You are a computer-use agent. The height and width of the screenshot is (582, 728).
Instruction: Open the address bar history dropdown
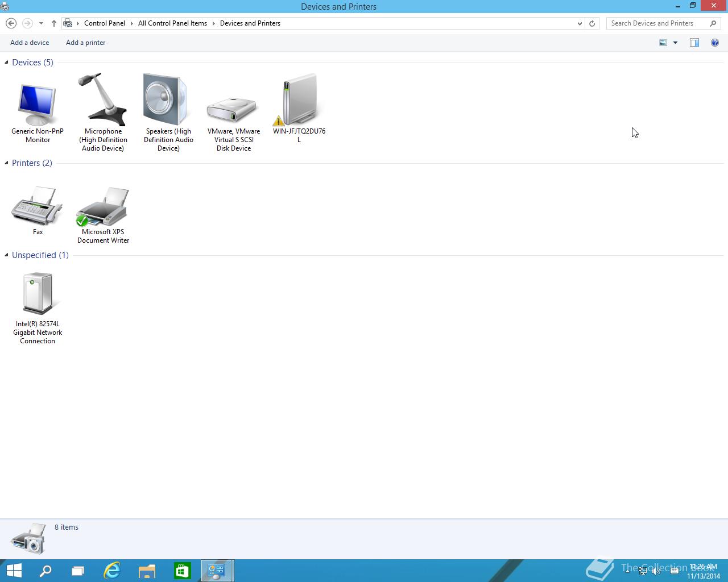tap(580, 23)
